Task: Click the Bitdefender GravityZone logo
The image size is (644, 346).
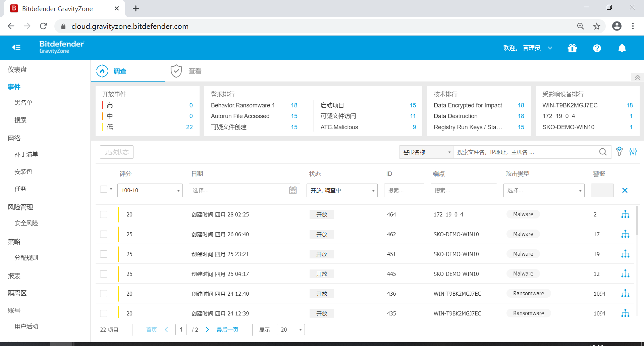Action: pyautogui.click(x=62, y=47)
